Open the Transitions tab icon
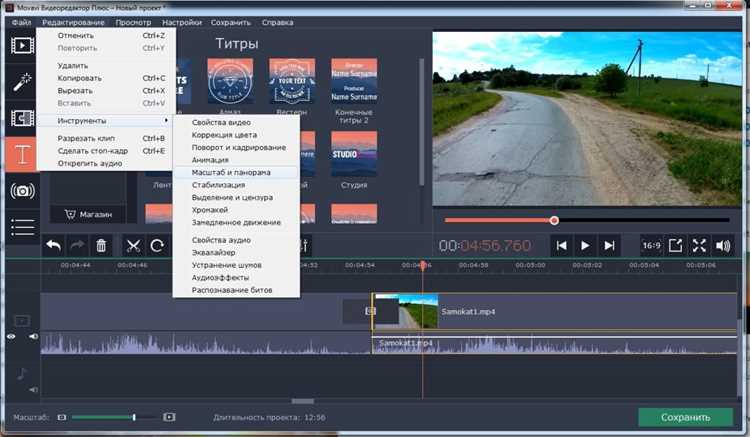This screenshot has height=437, width=750. click(22, 118)
